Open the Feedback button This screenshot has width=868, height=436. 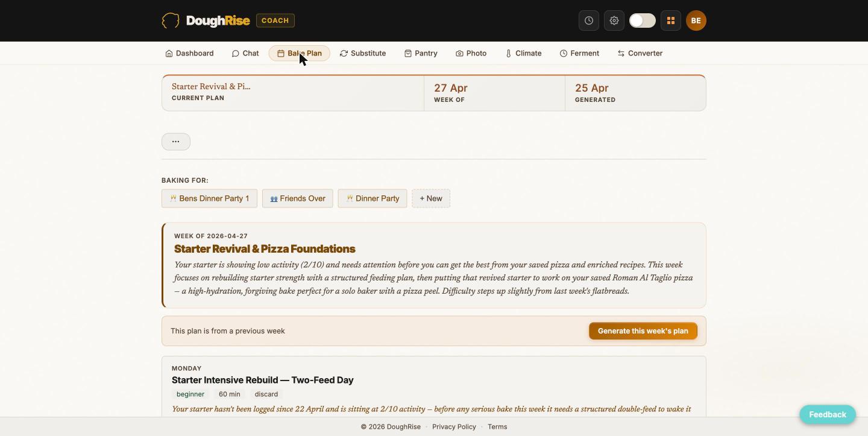pyautogui.click(x=828, y=415)
